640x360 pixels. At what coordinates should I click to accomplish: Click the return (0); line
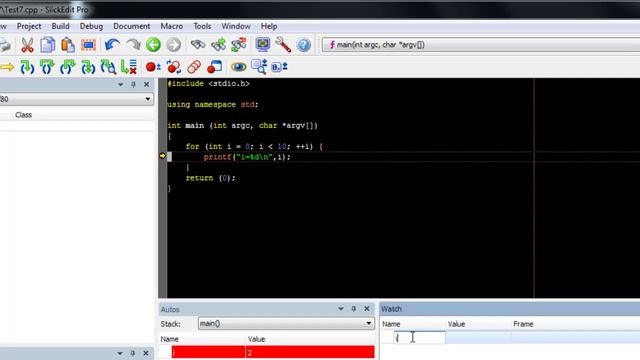pyautogui.click(x=211, y=178)
